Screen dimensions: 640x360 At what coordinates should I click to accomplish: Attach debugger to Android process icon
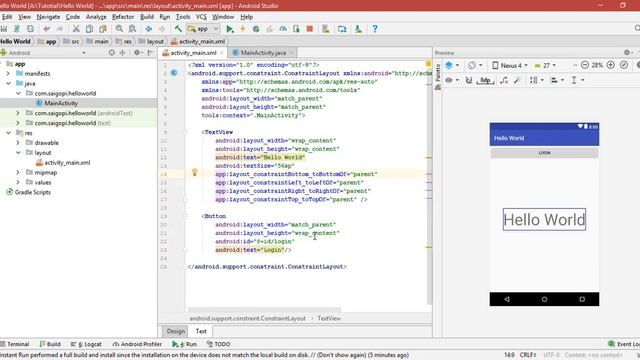[x=296, y=29]
